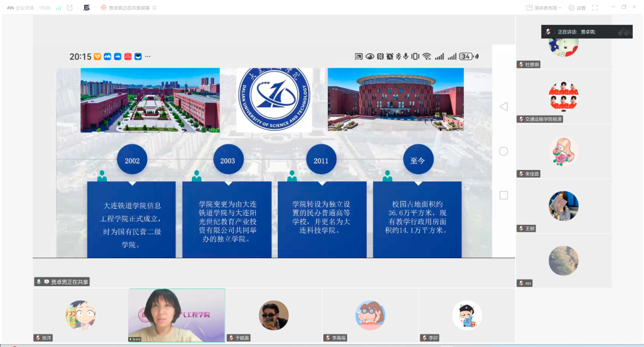Click the 至今 timeline circle
Screen dimensions: 644x347
point(418,160)
